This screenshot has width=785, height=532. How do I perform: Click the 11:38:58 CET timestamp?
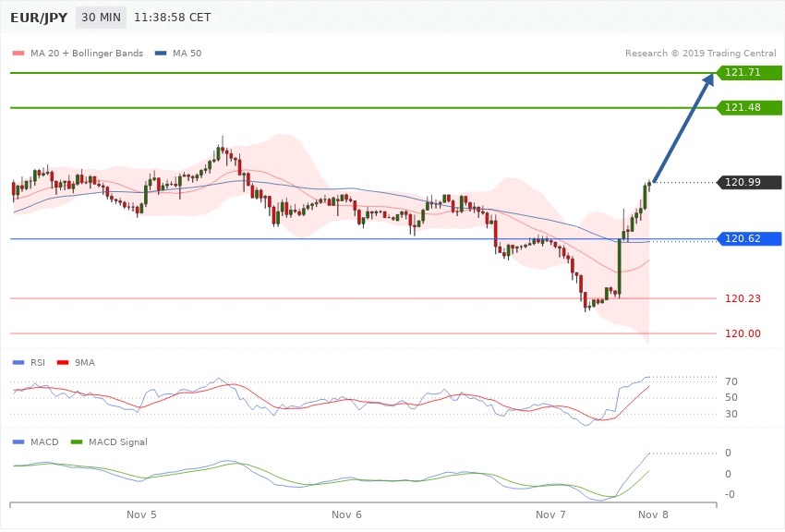tap(172, 18)
